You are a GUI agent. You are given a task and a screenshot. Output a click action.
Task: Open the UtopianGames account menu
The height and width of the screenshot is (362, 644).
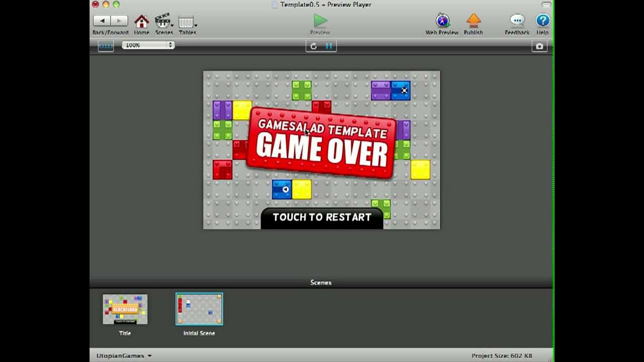[x=124, y=355]
